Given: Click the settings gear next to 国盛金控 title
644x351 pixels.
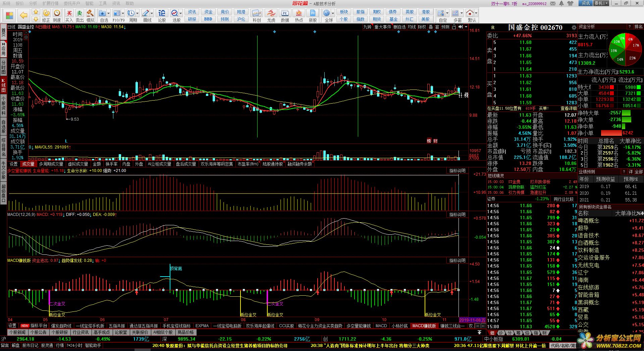Looking at the screenshot, I should tap(574, 27).
